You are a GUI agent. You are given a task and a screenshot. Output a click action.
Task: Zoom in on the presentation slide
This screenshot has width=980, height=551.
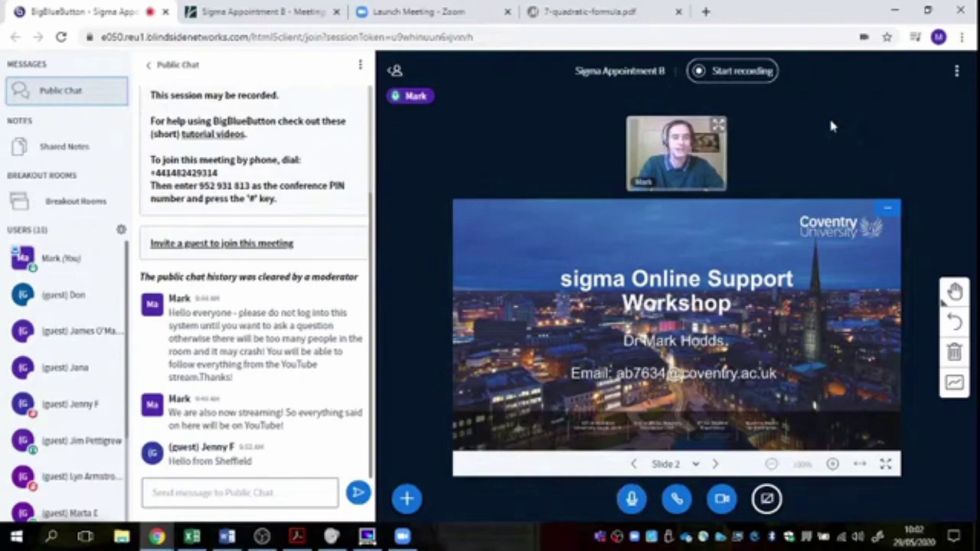tap(832, 464)
